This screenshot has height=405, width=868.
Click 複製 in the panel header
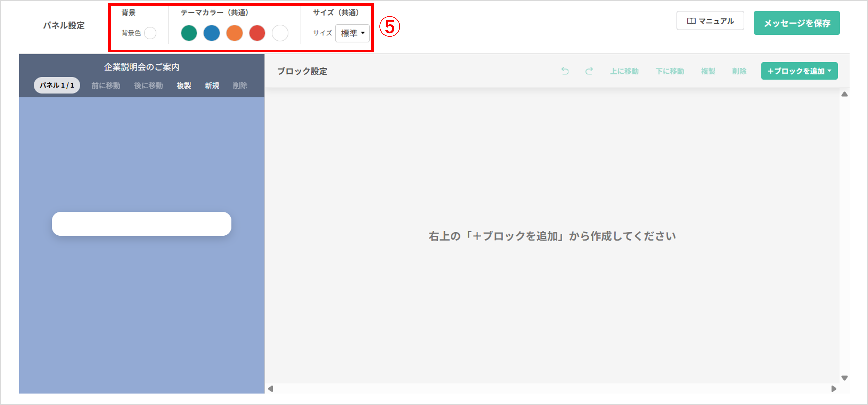point(184,85)
